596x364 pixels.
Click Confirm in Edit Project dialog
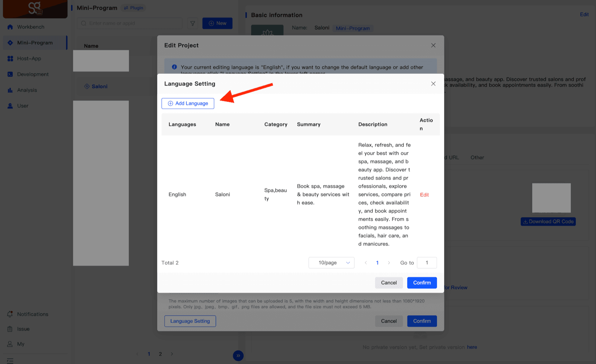pyautogui.click(x=422, y=321)
